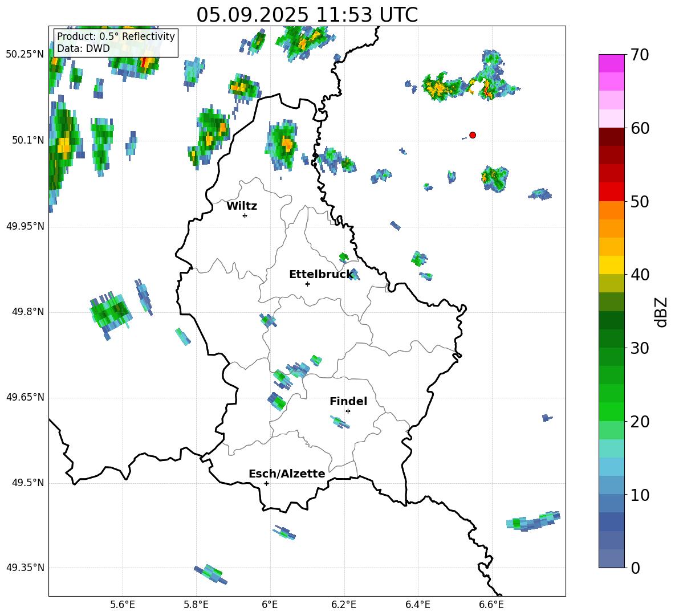Click the 49.35°N latitude label
The height and width of the screenshot is (616, 675).
(x=25, y=568)
